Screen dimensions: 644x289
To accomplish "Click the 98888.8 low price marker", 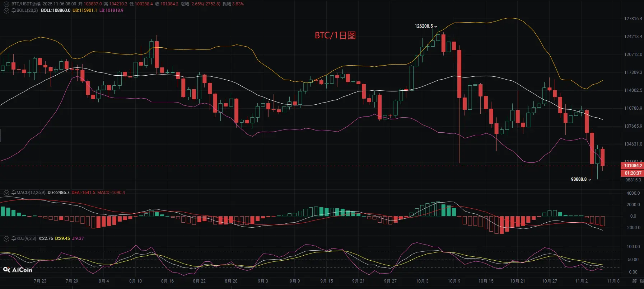I will (579, 179).
